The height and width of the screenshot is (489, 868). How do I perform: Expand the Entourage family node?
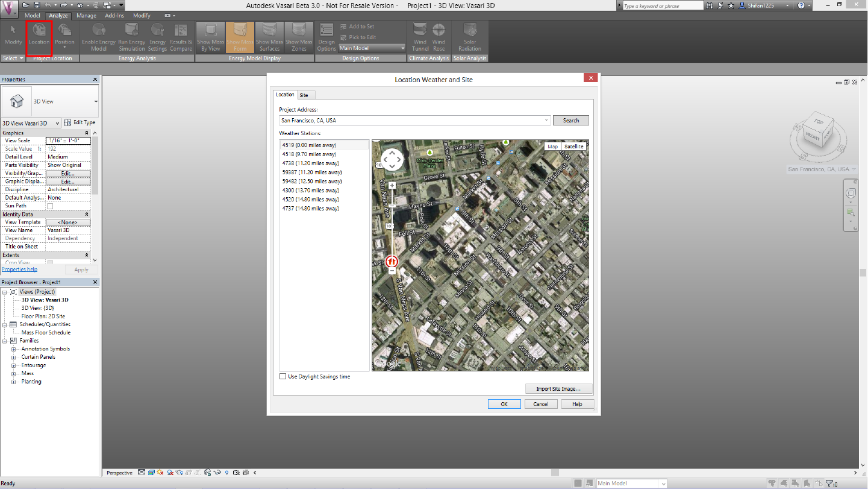point(13,365)
